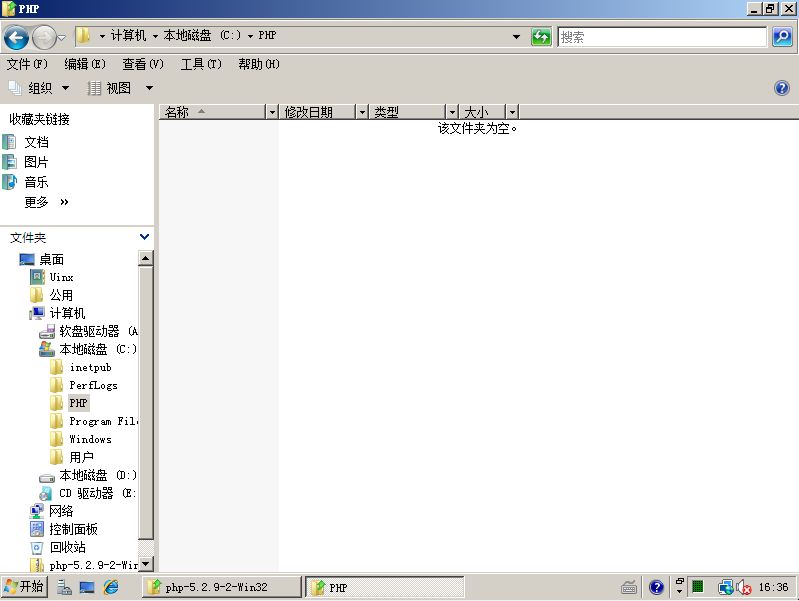Switch to php-5.2.9-2-Win32 taskbar window
Image resolution: width=799 pixels, height=601 pixels.
click(222, 587)
